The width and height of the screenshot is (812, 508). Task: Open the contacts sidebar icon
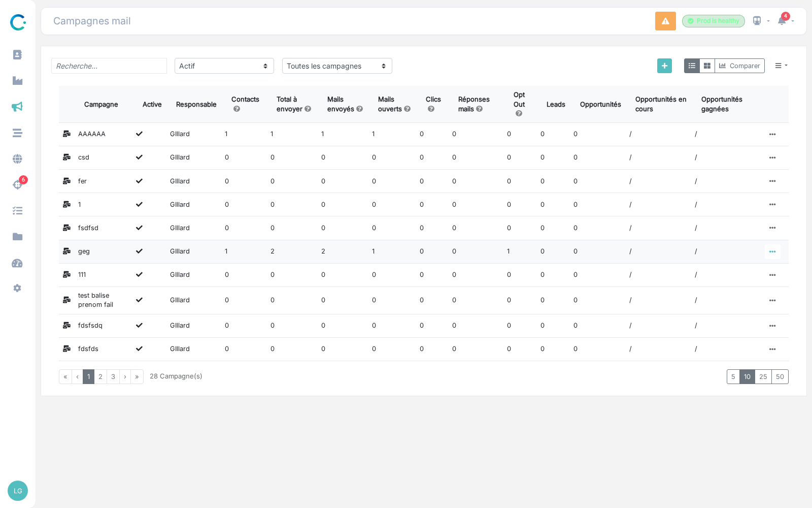[x=17, y=54]
